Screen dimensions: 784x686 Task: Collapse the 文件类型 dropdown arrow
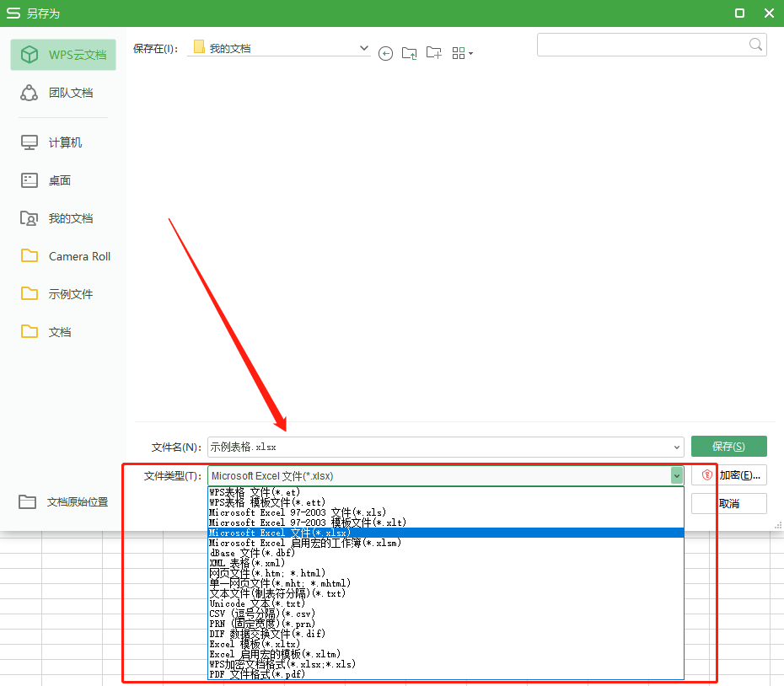[x=676, y=476]
